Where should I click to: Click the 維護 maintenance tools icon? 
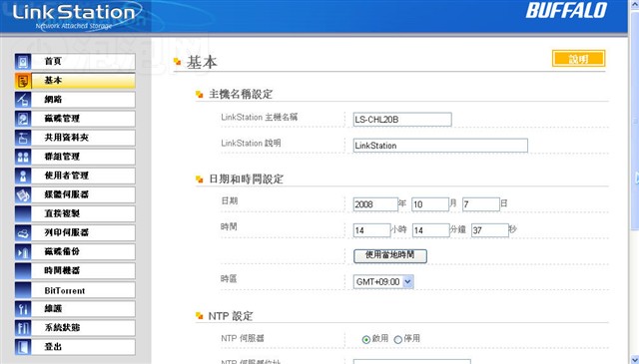coord(23,309)
